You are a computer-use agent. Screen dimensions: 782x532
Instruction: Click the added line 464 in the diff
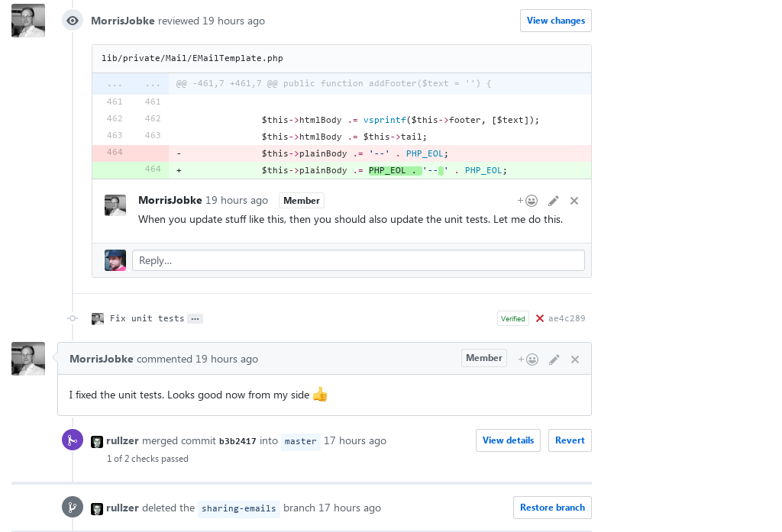point(341,170)
